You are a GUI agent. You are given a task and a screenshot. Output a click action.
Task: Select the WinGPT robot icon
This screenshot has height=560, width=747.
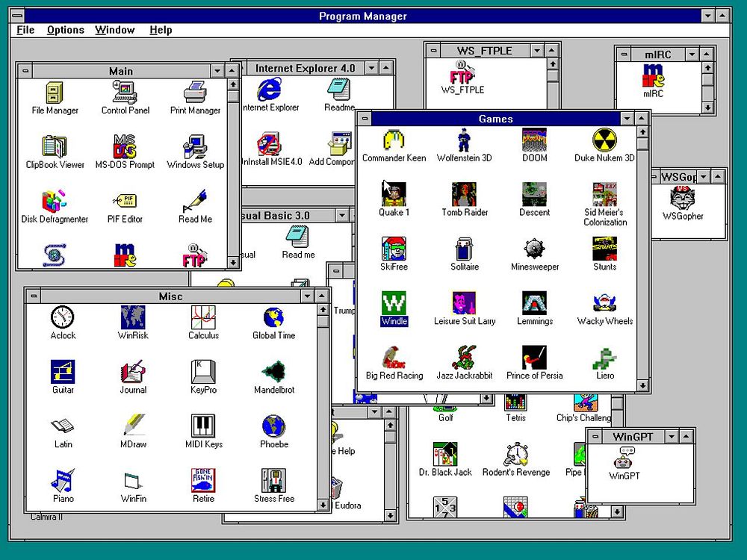point(624,458)
